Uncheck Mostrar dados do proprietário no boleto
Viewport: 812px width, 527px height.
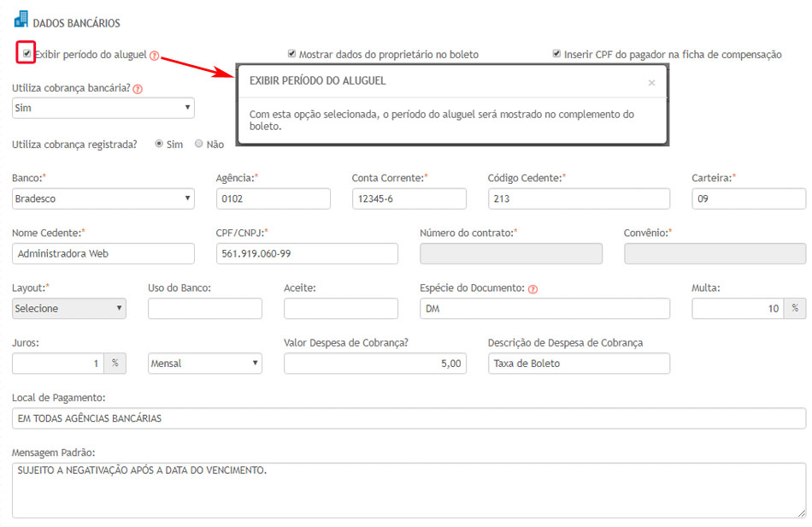point(292,54)
